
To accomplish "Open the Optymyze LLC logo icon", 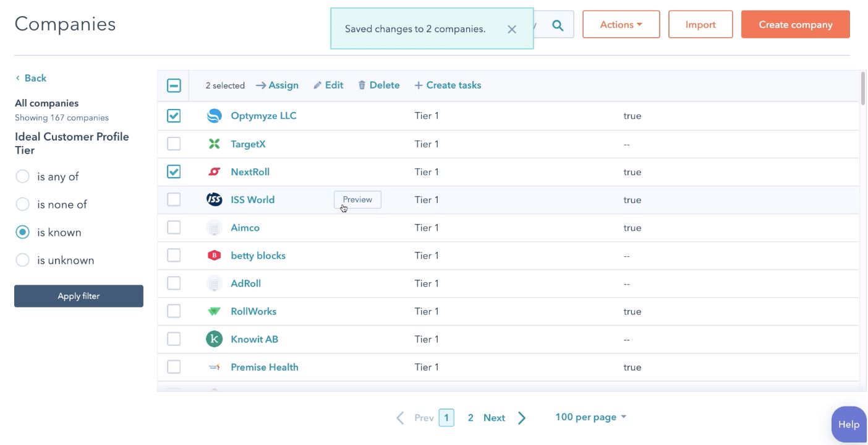I will [214, 116].
